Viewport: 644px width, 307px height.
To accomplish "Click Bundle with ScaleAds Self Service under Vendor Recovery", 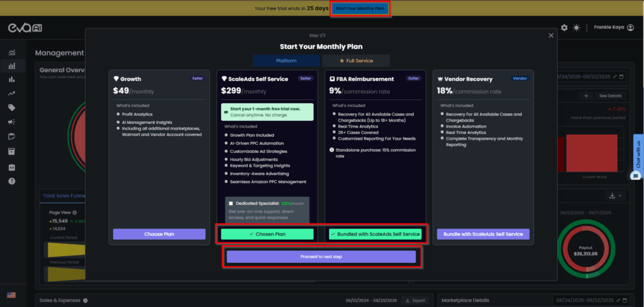I will click(484, 234).
